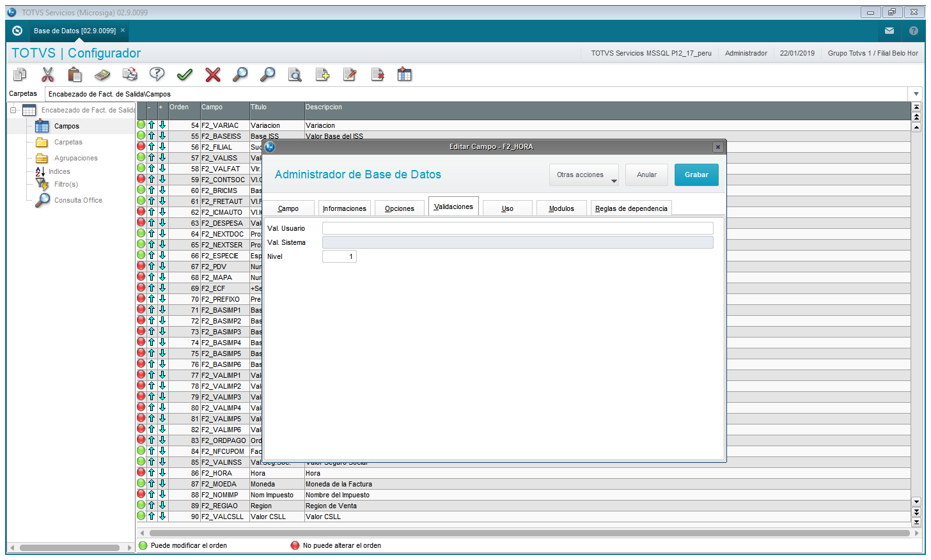Click the scissors Cut toolbar icon
This screenshot has width=931, height=560.
48,75
